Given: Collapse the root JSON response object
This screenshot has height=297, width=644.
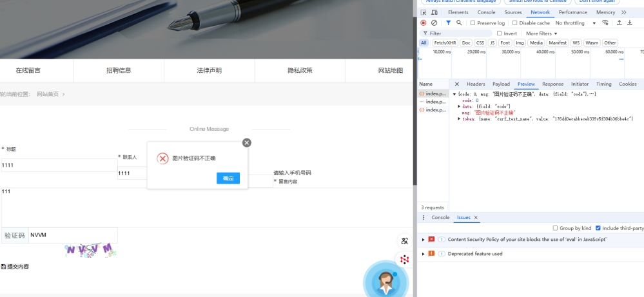Looking at the screenshot, I should tap(454, 94).
